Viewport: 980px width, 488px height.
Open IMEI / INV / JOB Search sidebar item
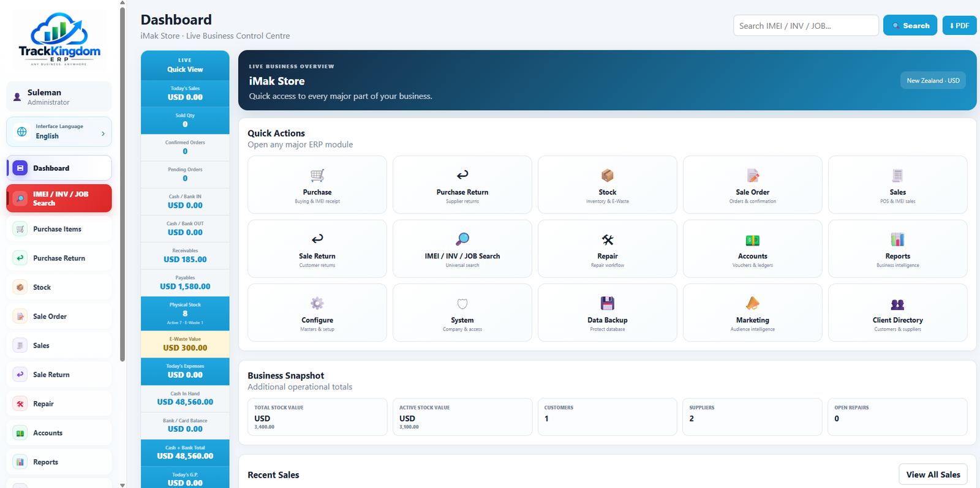point(59,198)
